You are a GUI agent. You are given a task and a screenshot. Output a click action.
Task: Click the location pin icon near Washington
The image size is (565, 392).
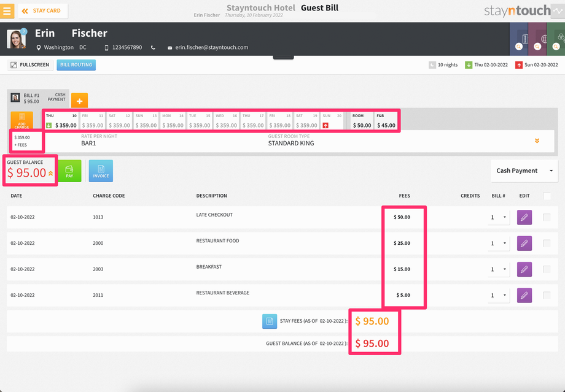pos(39,47)
